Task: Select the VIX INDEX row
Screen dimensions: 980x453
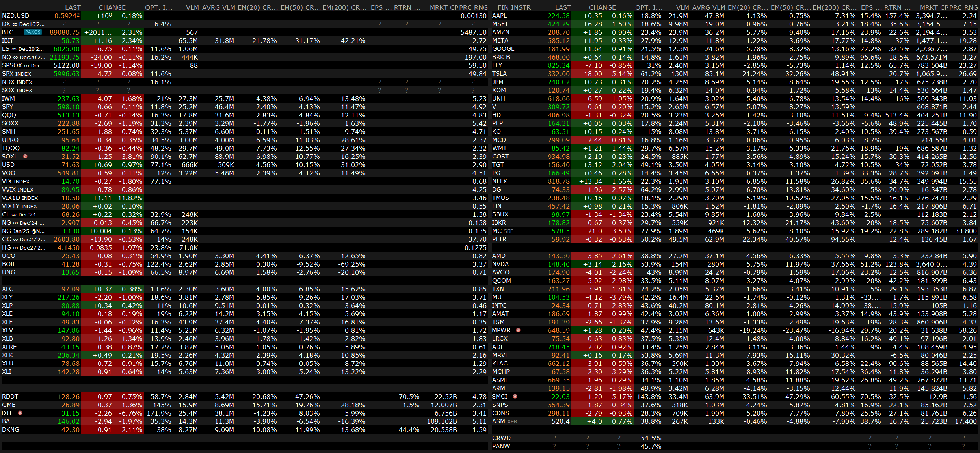Action: click(x=244, y=181)
